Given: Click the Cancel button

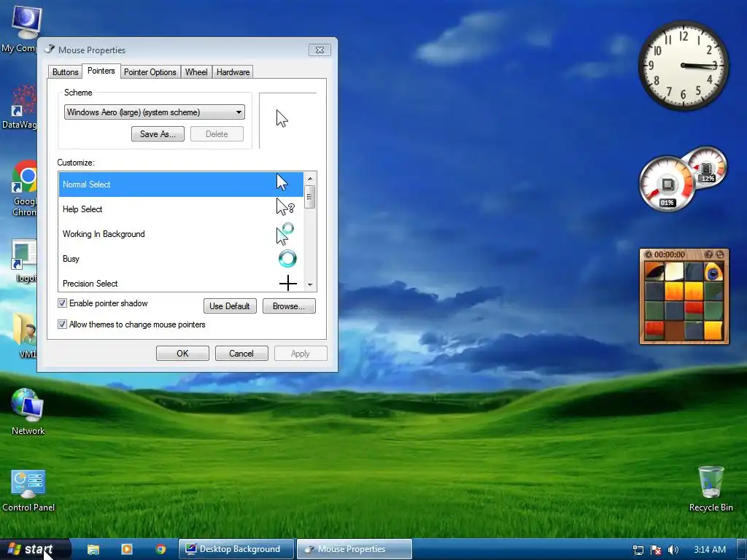Looking at the screenshot, I should point(241,354).
